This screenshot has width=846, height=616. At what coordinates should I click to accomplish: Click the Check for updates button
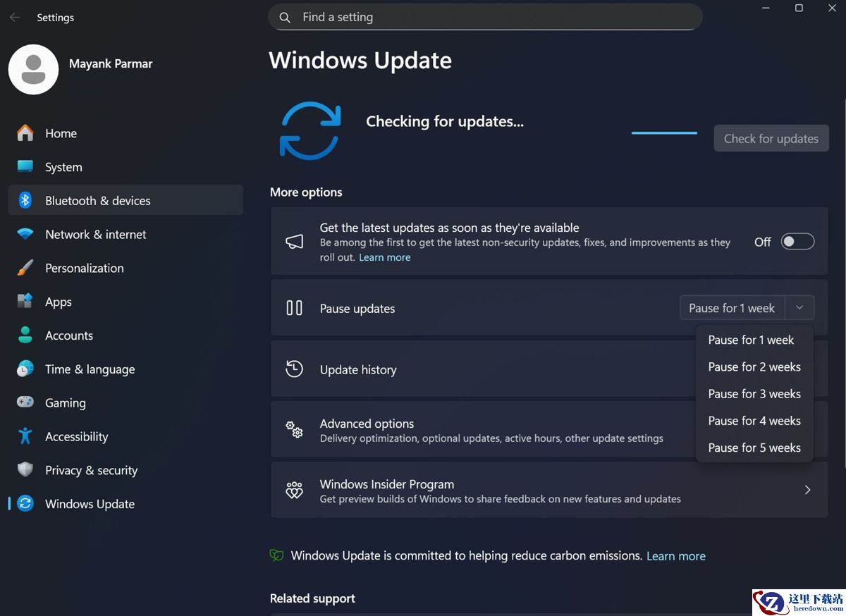point(771,138)
